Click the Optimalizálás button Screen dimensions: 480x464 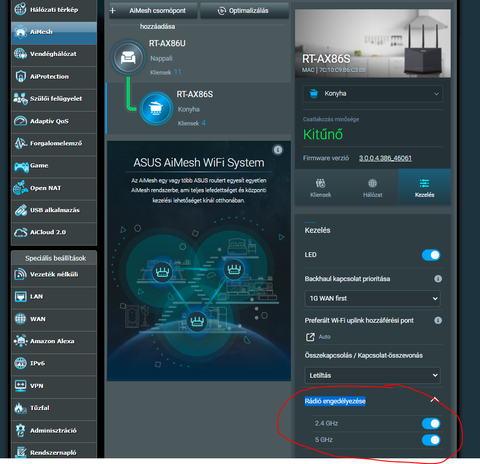[x=244, y=11]
